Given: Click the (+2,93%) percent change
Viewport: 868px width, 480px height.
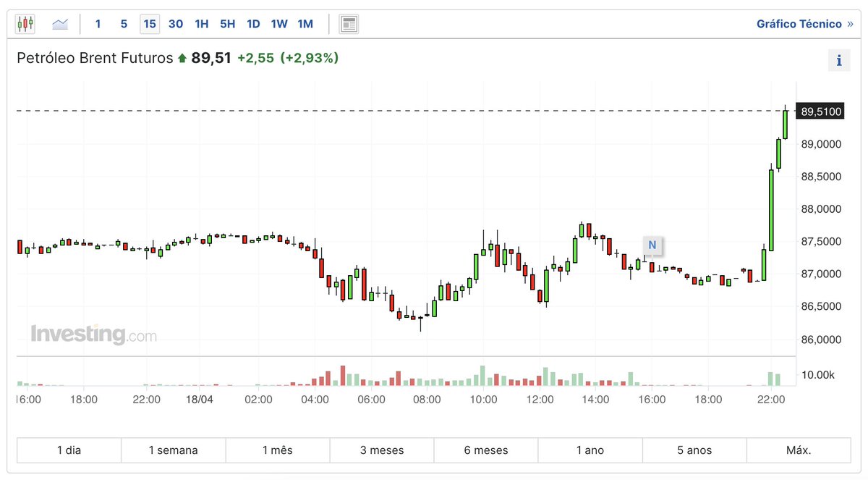Looking at the screenshot, I should [310, 58].
